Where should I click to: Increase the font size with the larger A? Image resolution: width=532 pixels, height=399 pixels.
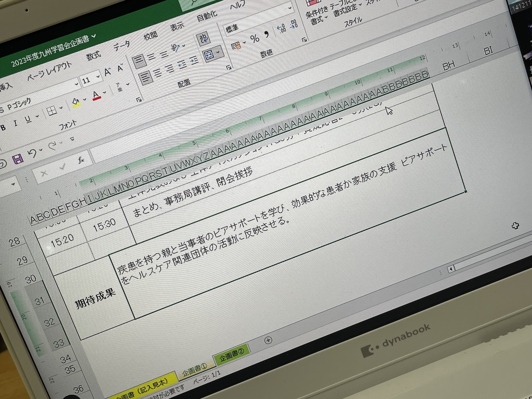[x=107, y=73]
